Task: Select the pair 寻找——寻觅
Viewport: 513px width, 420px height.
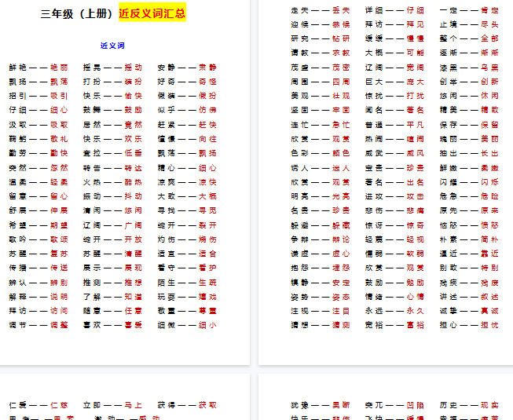Action: coord(187,210)
